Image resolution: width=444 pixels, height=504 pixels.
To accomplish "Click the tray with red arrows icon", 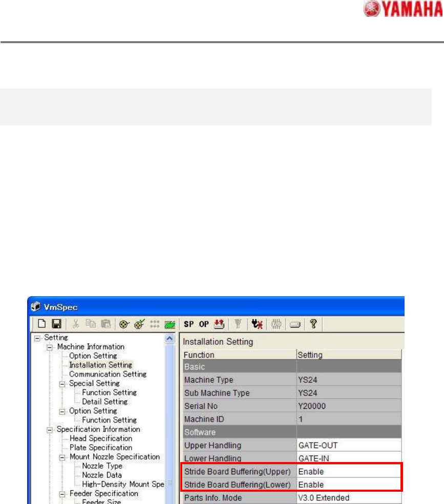I will pos(219,324).
